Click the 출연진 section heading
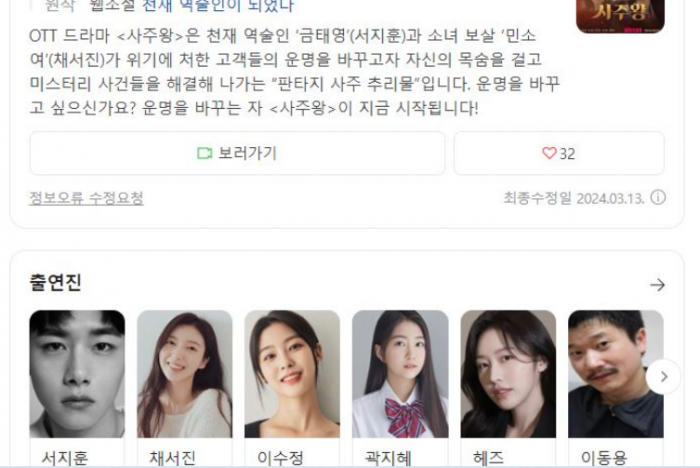Viewport: 700px width, 468px height. pyautogui.click(x=55, y=282)
